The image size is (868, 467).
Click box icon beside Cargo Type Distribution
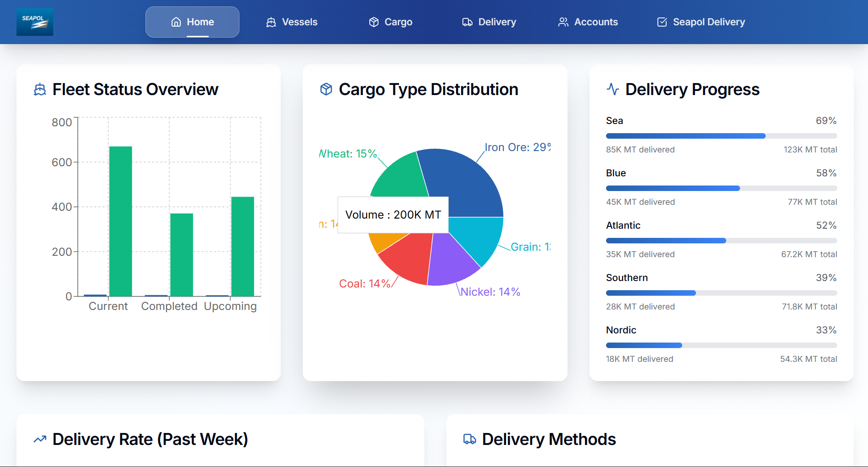(326, 90)
